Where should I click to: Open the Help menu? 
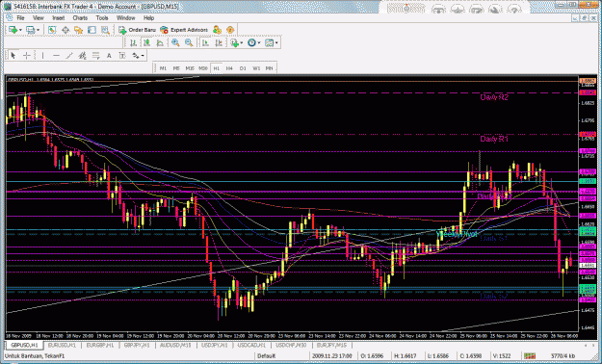149,18
